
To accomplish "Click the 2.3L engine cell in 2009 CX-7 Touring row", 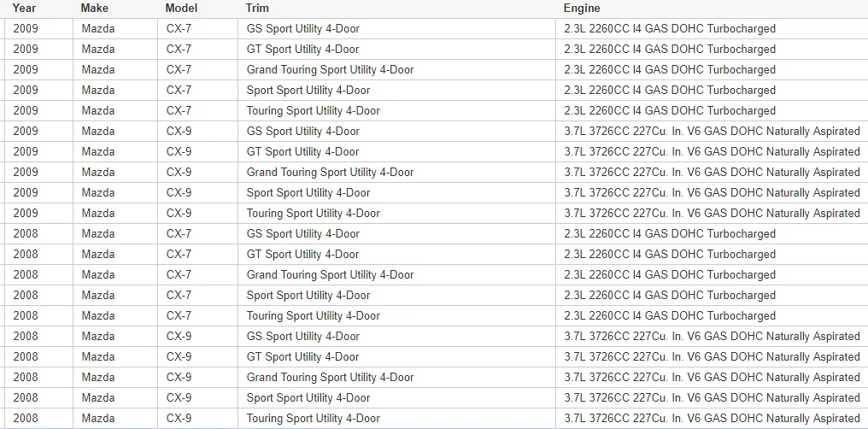I will coord(712,111).
